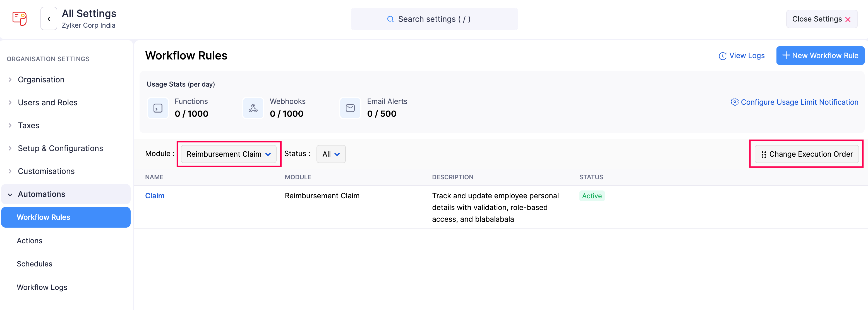Click the Zylker Corp India organisation name
This screenshot has height=310, width=868.
coord(88,25)
